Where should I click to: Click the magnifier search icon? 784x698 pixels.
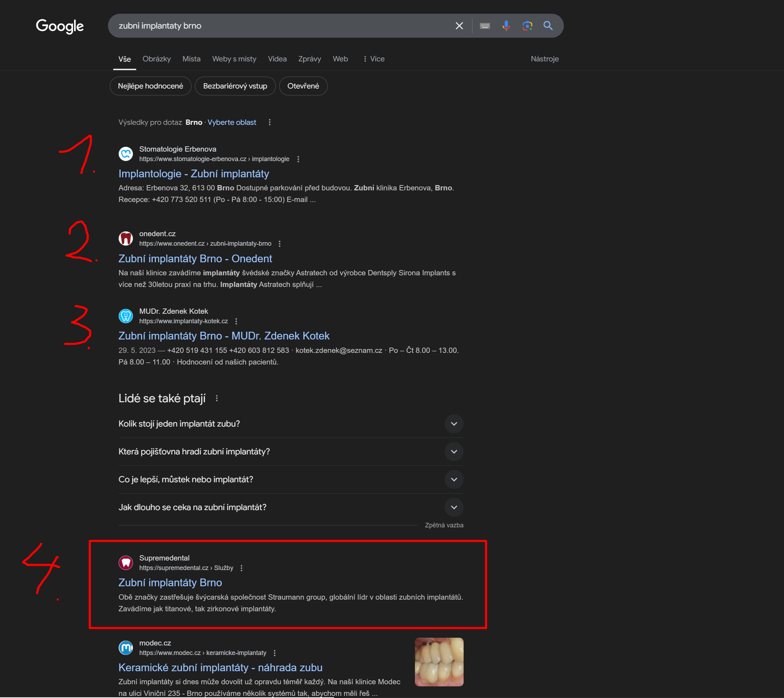[x=548, y=26]
